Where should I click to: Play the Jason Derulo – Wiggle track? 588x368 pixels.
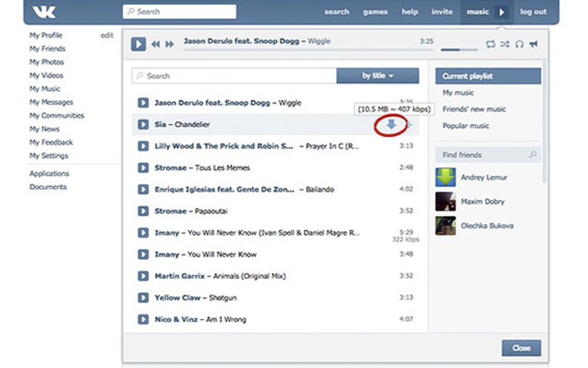pos(143,103)
